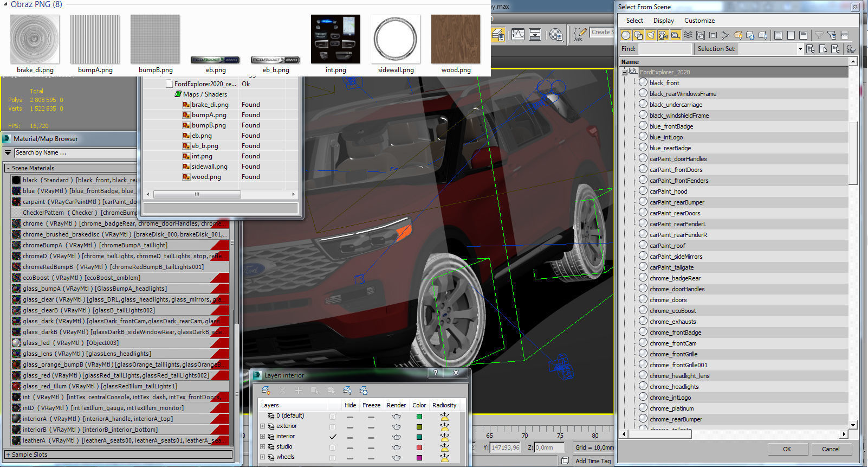Screen dimensions: 868x467
Task: Set 0 (default) layer as current checkbox
Action: [332, 417]
